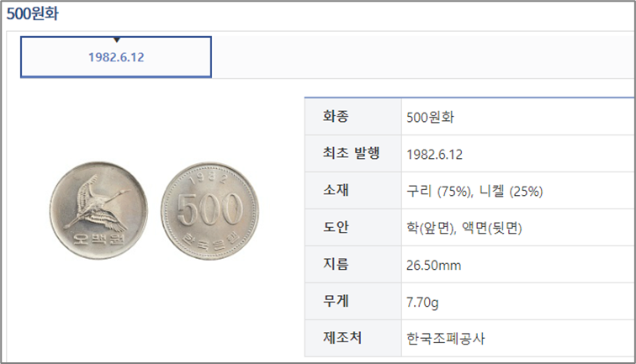
Task: Click the 한국조폐공사 manufacturer value
Action: [x=446, y=339]
